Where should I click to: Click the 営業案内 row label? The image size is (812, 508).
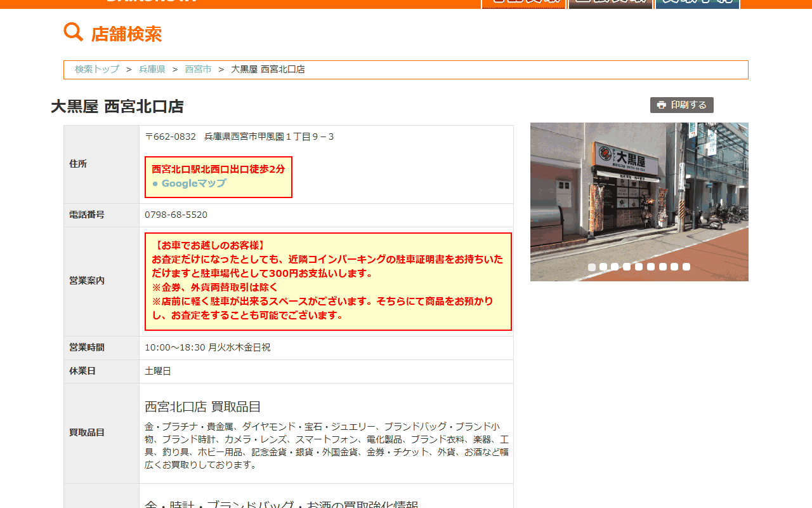click(x=87, y=281)
